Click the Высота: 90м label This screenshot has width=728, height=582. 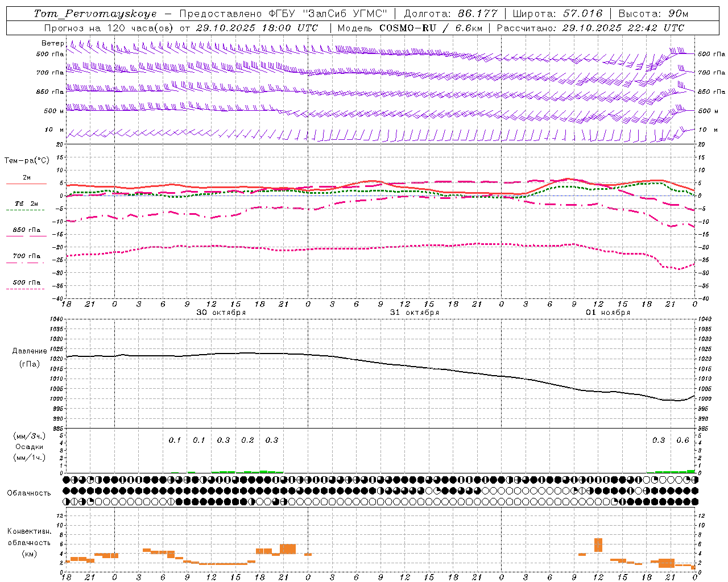(653, 14)
